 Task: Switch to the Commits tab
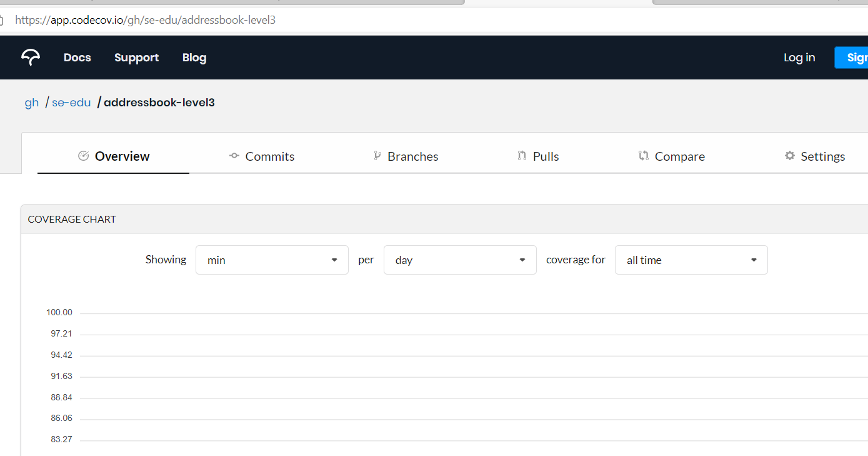[261, 156]
